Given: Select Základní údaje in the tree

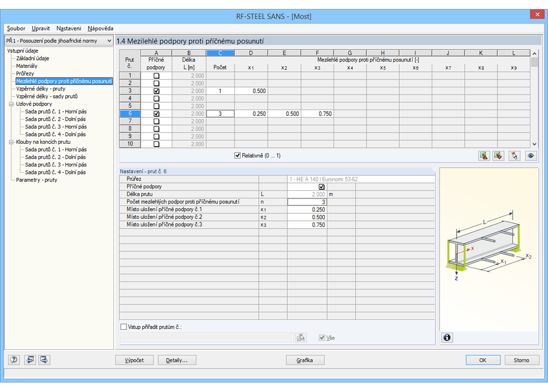Looking at the screenshot, I should [x=33, y=58].
